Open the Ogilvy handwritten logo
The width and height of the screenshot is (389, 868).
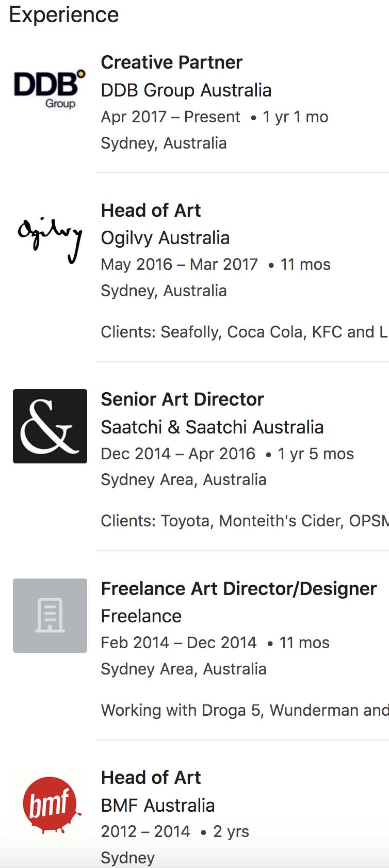point(50,240)
